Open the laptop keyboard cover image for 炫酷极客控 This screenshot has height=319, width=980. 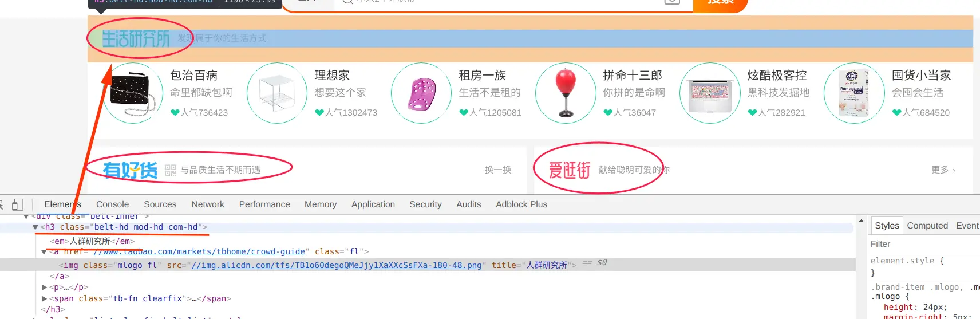click(710, 93)
